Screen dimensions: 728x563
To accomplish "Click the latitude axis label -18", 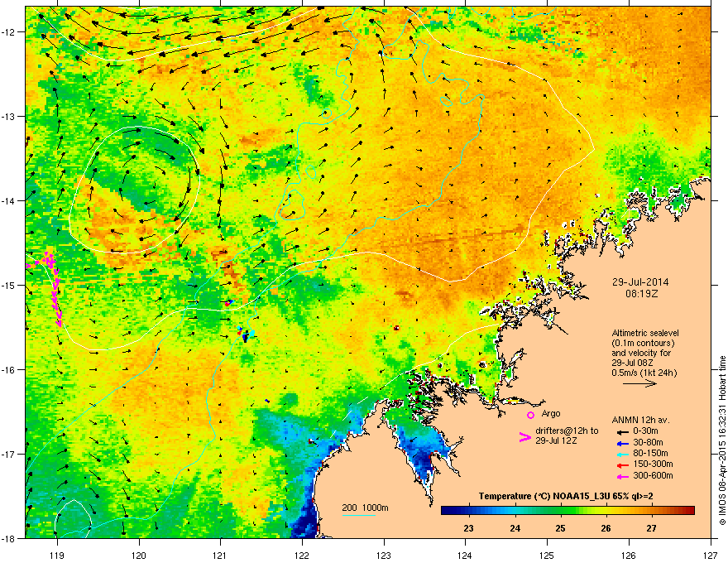I will pos(10,538).
